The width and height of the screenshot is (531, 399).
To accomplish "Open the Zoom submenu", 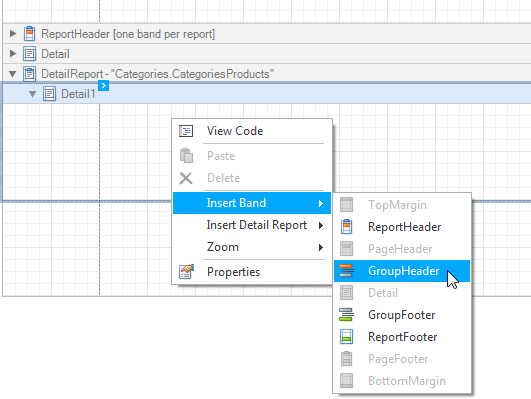I will (252, 247).
